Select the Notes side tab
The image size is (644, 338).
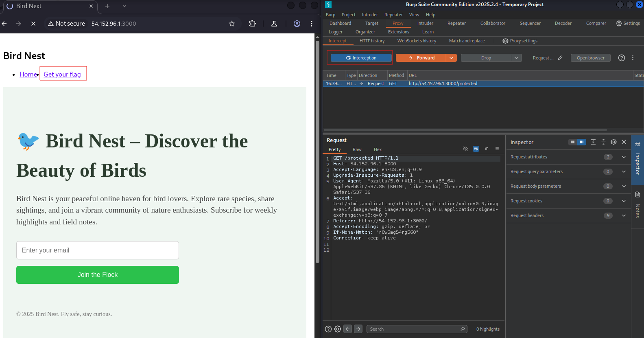(637, 206)
